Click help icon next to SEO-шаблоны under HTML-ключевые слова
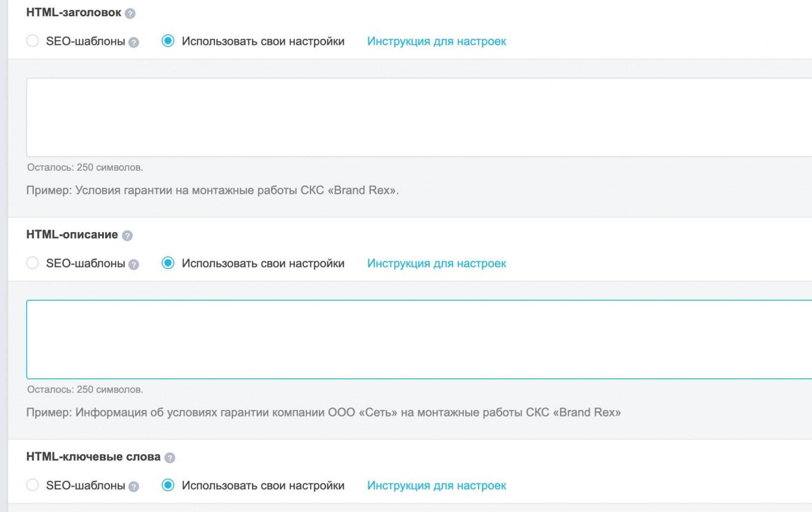 tap(134, 486)
